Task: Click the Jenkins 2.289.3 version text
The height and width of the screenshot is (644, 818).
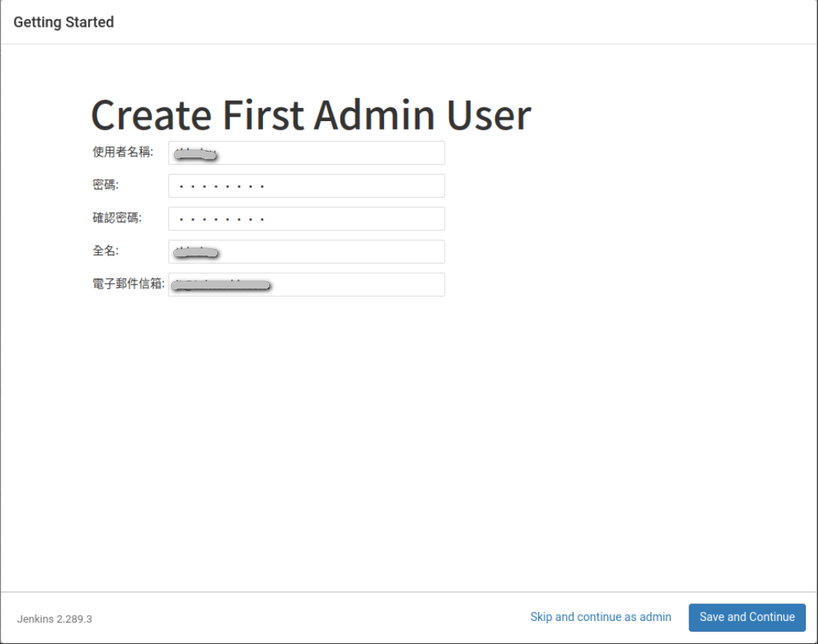Action: point(54,619)
